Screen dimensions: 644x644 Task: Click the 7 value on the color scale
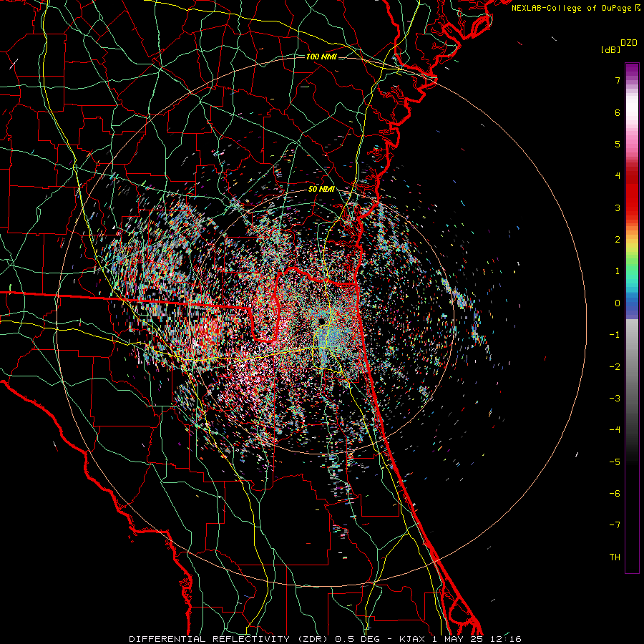tap(618, 80)
